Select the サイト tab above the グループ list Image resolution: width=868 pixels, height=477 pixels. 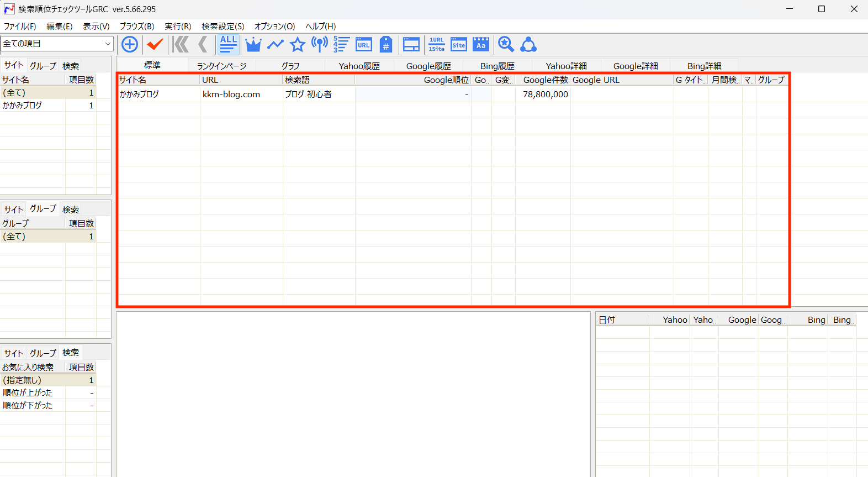coord(14,209)
